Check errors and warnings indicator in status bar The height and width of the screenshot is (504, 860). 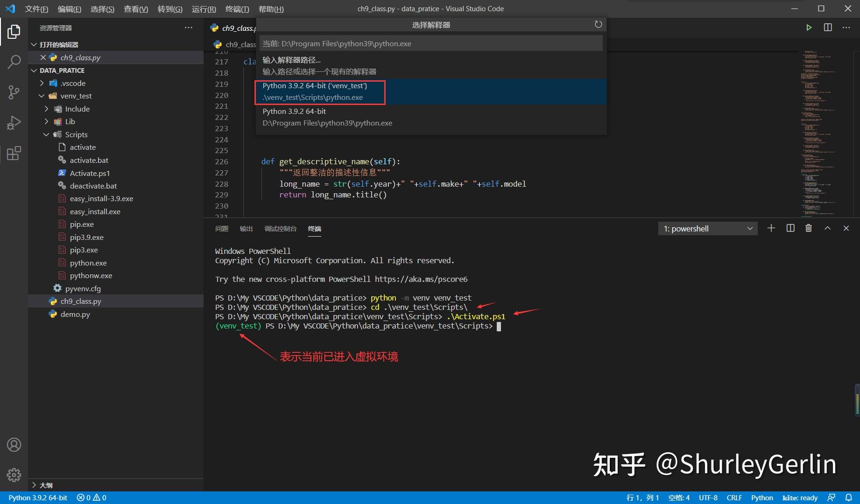(91, 497)
